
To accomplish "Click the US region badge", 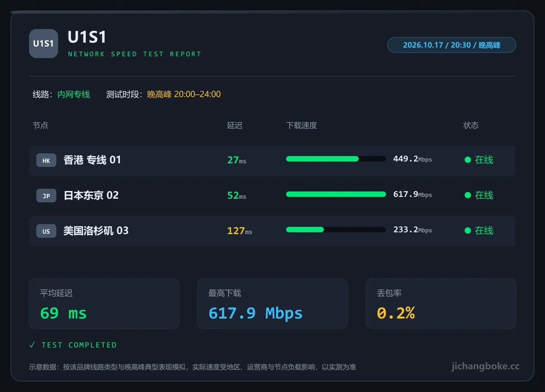I will (46, 231).
